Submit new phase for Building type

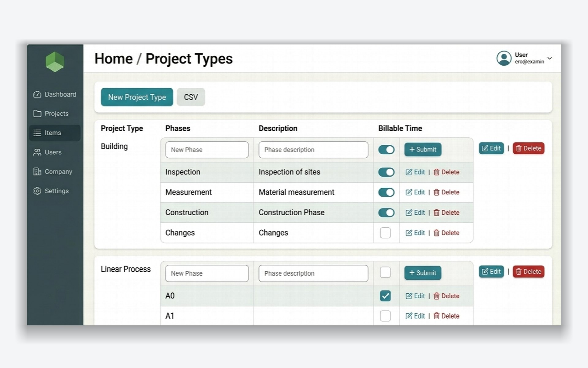423,149
